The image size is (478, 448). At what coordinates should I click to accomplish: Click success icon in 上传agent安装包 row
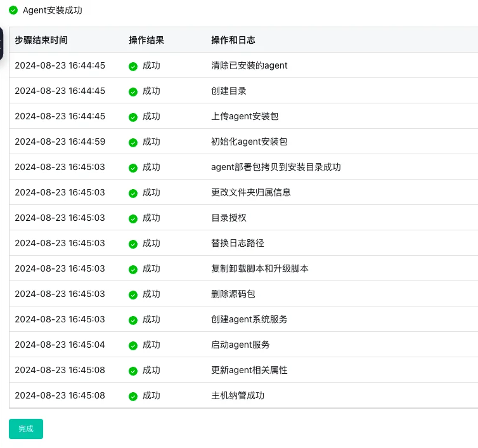click(133, 117)
